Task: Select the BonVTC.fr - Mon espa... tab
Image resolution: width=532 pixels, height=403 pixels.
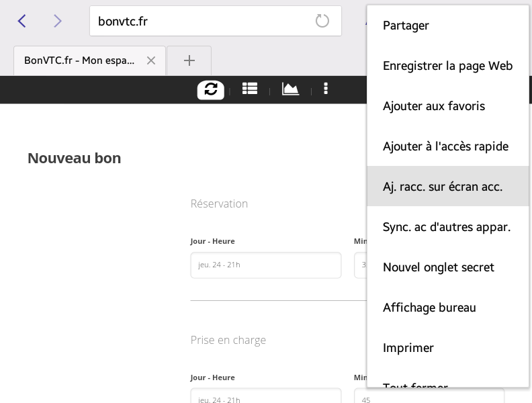Action: (x=89, y=60)
